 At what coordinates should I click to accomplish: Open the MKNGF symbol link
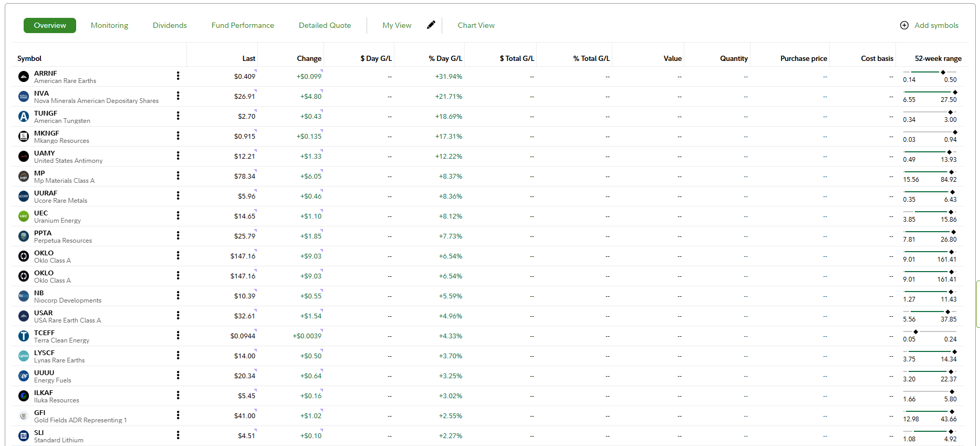pos(47,133)
